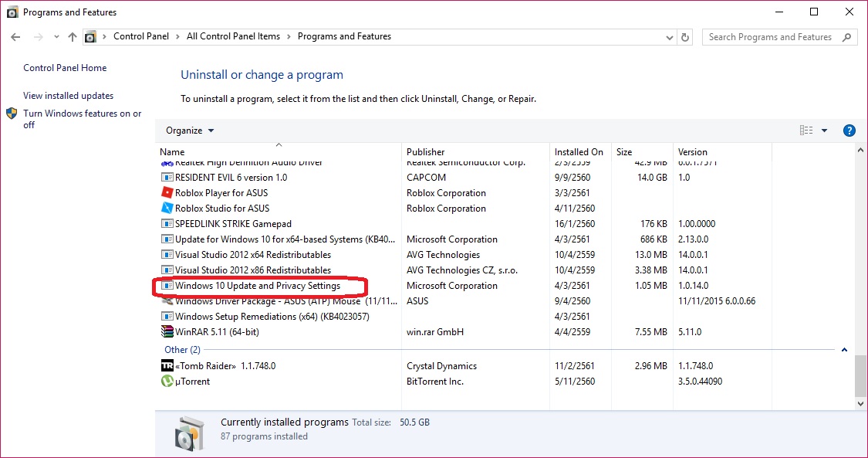
Task: Click the Tomb Raider TR icon
Action: tap(167, 366)
